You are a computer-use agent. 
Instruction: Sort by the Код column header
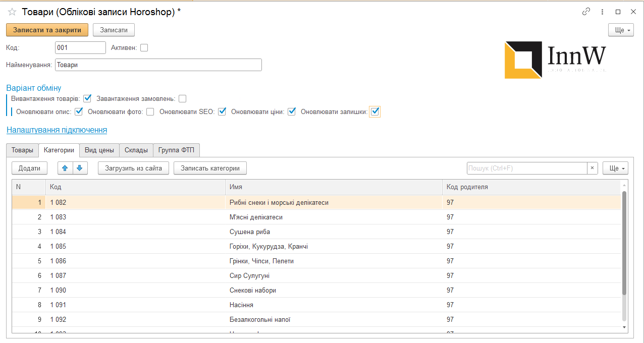(x=135, y=187)
